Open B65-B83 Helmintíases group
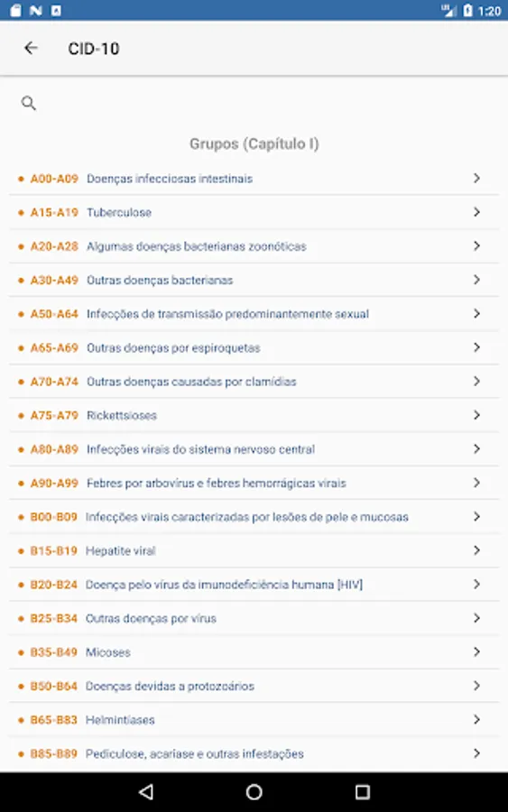Viewport: 508px width, 812px height. [x=254, y=719]
